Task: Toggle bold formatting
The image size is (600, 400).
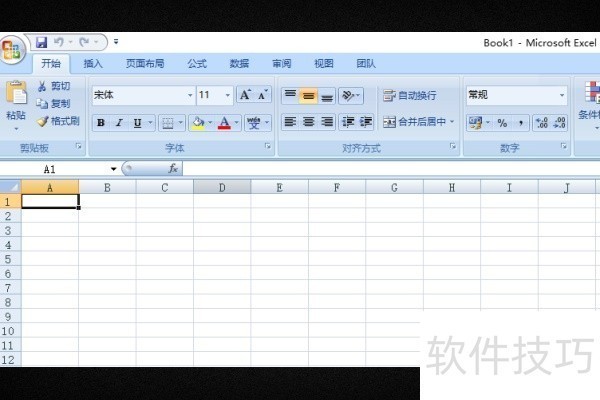Action: pos(101,123)
